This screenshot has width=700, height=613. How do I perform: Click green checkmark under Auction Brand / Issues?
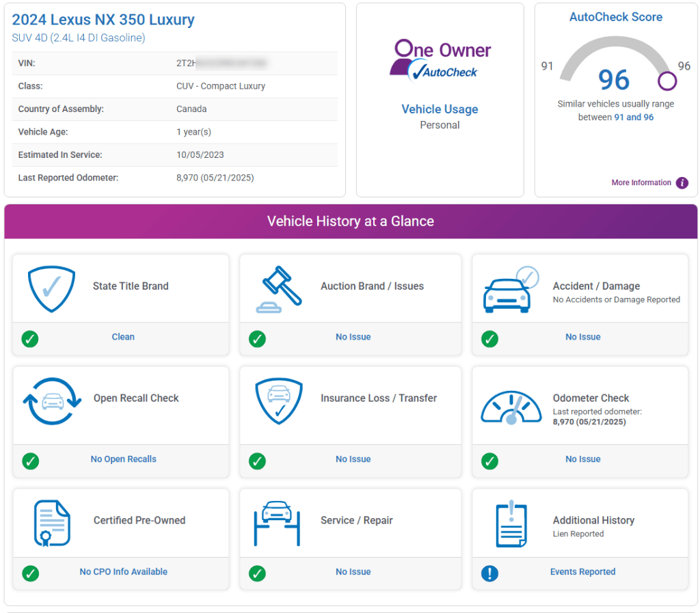[257, 339]
